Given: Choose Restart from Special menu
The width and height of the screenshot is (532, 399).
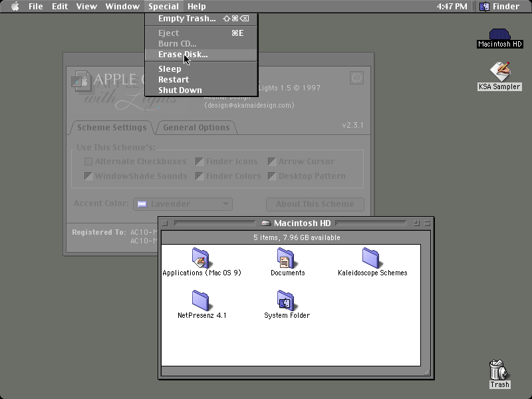Looking at the screenshot, I should pyautogui.click(x=201, y=79).
